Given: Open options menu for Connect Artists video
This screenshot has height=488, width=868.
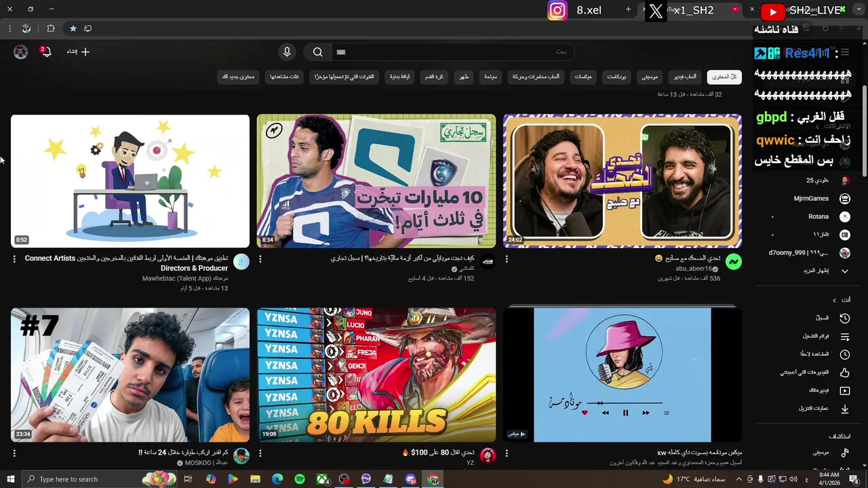Looking at the screenshot, I should click(x=14, y=259).
